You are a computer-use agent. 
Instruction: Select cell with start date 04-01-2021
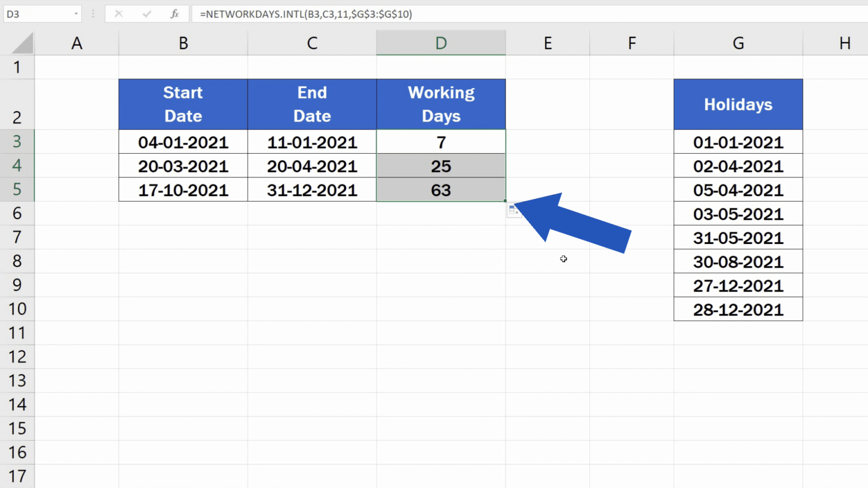point(183,142)
